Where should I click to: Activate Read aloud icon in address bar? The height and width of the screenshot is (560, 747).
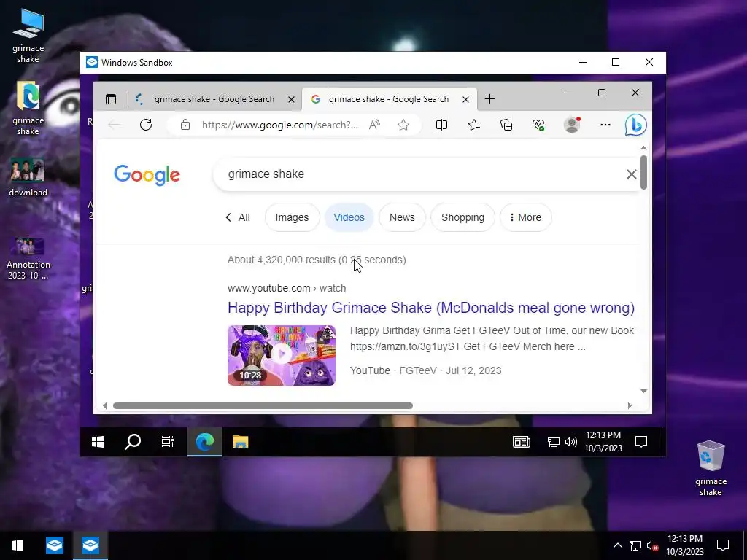pyautogui.click(x=374, y=125)
